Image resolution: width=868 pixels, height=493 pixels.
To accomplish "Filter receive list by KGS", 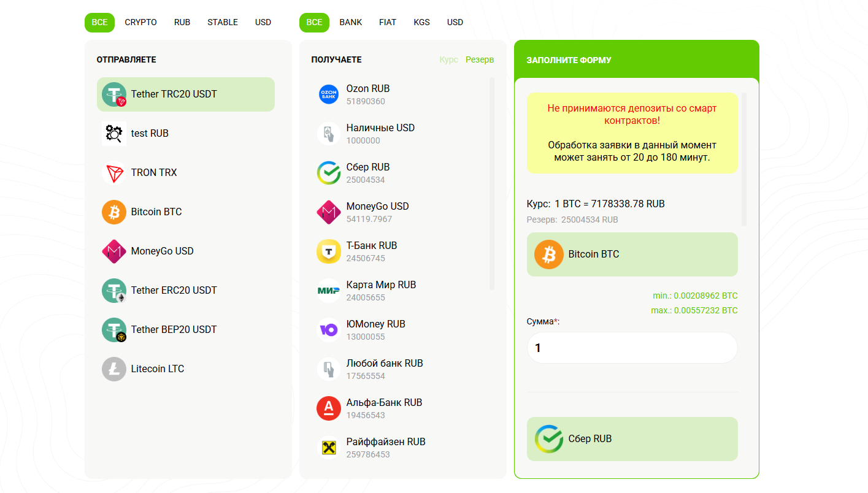I will 421,22.
